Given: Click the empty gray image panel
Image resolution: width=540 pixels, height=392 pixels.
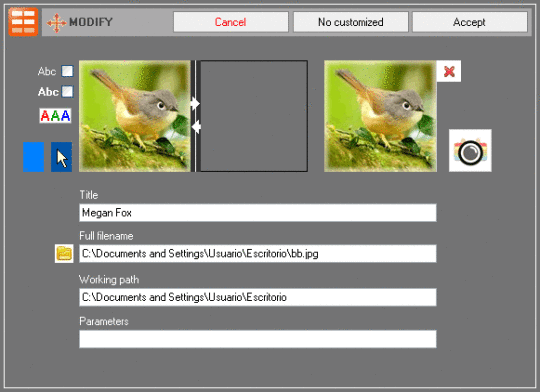Looking at the screenshot, I should pyautogui.click(x=254, y=116).
